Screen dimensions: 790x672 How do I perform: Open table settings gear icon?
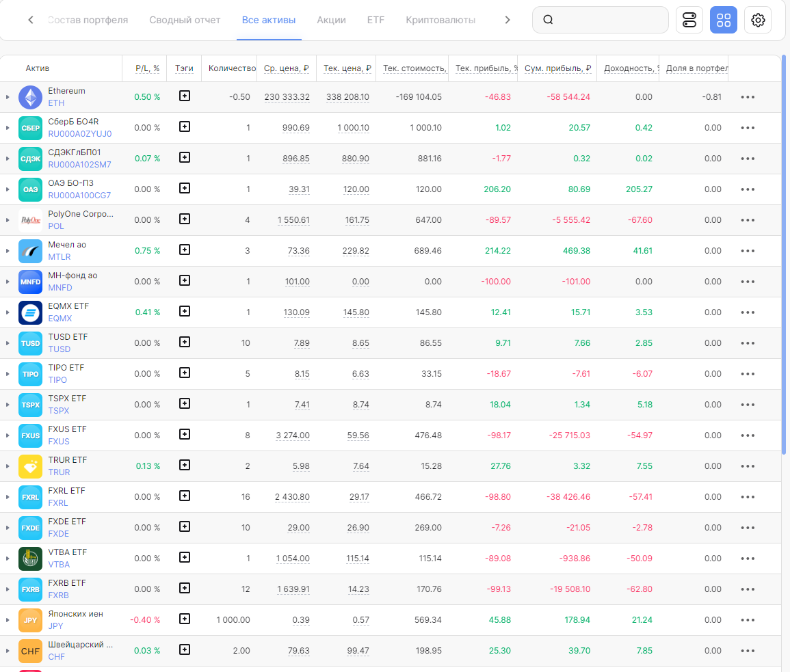coord(758,20)
